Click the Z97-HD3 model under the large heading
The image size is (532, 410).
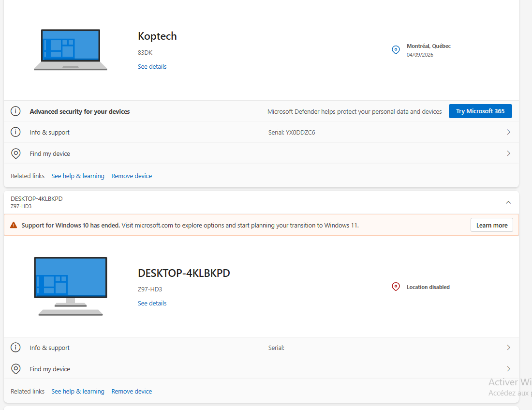coord(149,289)
